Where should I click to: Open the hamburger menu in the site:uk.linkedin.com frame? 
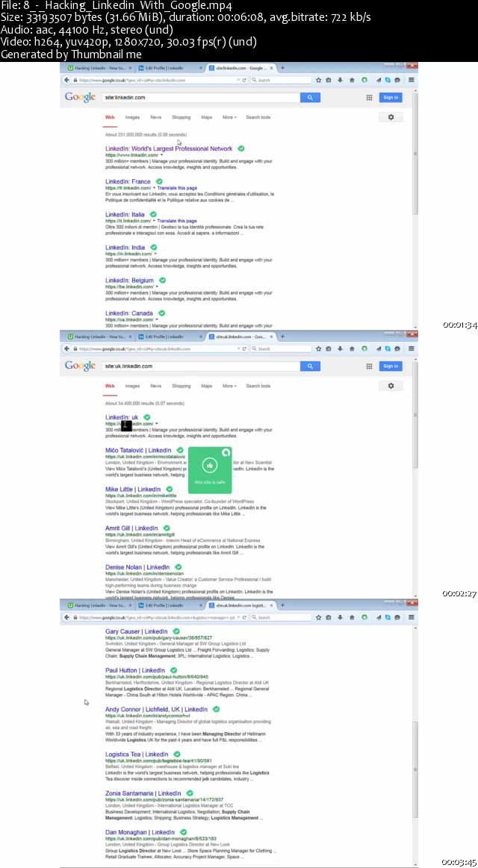coord(412,349)
